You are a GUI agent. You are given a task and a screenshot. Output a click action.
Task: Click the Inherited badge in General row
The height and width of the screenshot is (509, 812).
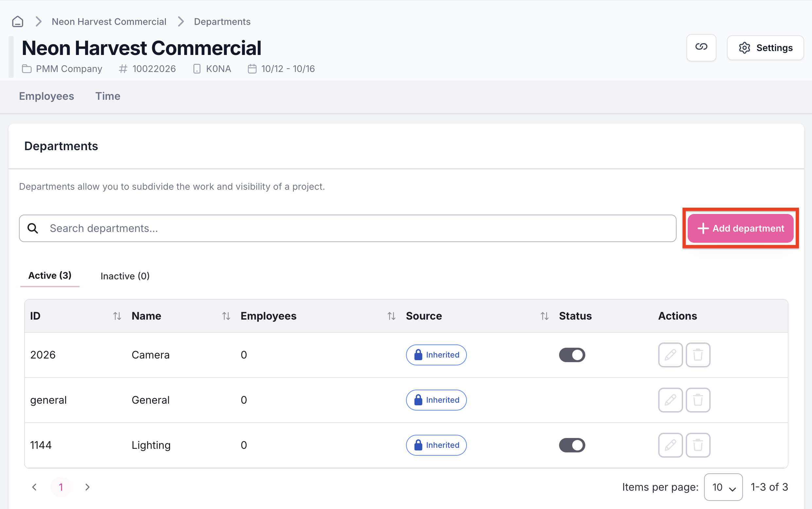click(436, 400)
